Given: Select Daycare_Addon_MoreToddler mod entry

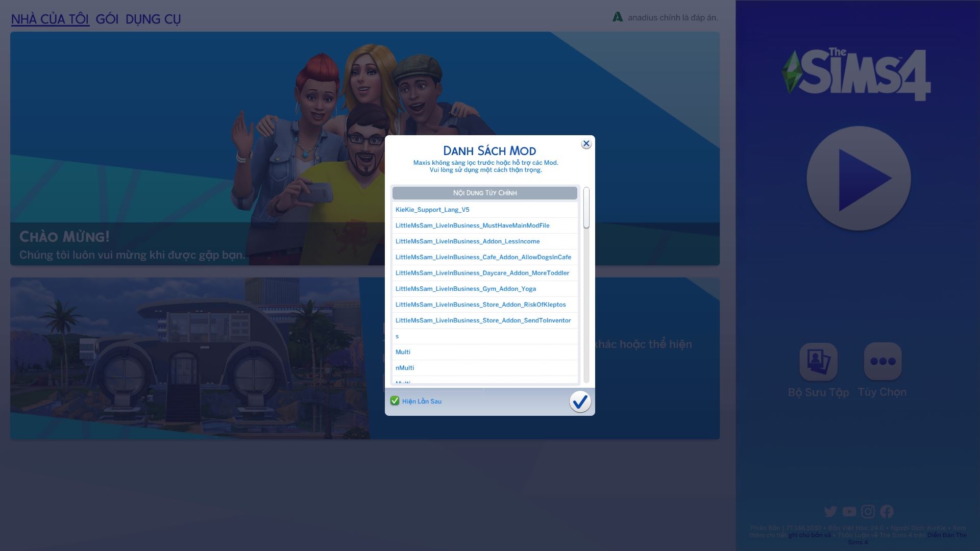Looking at the screenshot, I should tap(485, 273).
